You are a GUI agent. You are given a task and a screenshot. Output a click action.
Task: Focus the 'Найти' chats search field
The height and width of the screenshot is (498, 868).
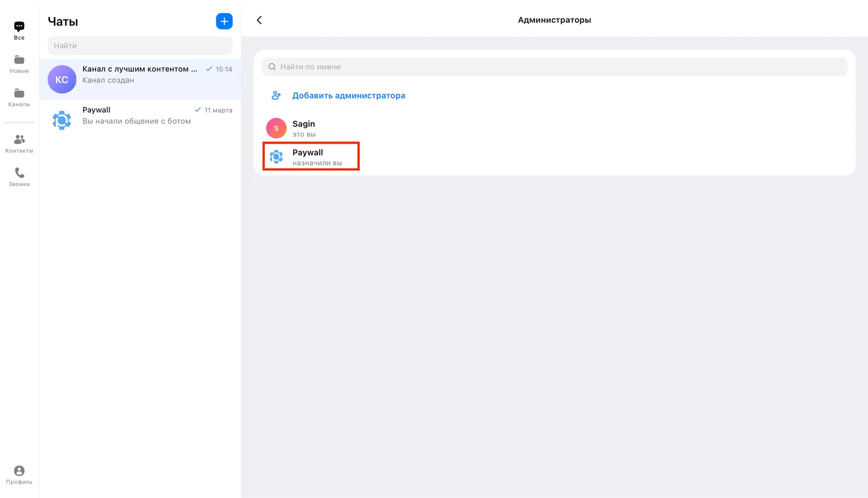[x=140, y=46]
